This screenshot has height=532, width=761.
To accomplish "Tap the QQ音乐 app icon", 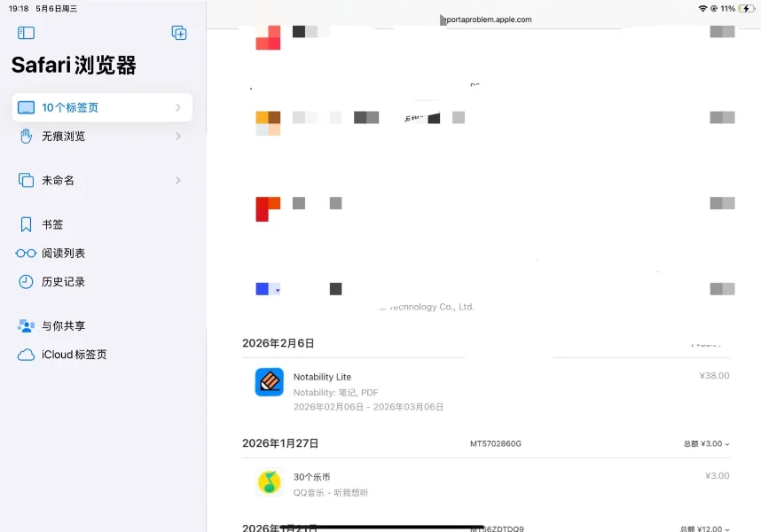I will click(270, 482).
